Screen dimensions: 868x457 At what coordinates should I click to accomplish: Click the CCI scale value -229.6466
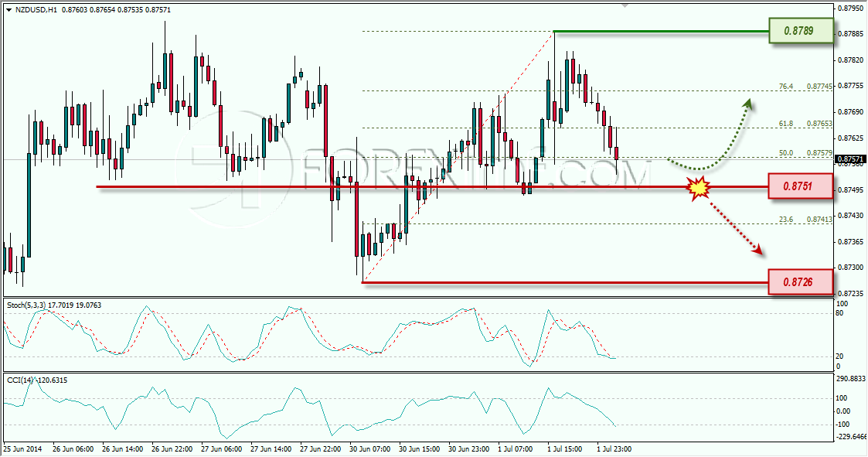[852, 437]
